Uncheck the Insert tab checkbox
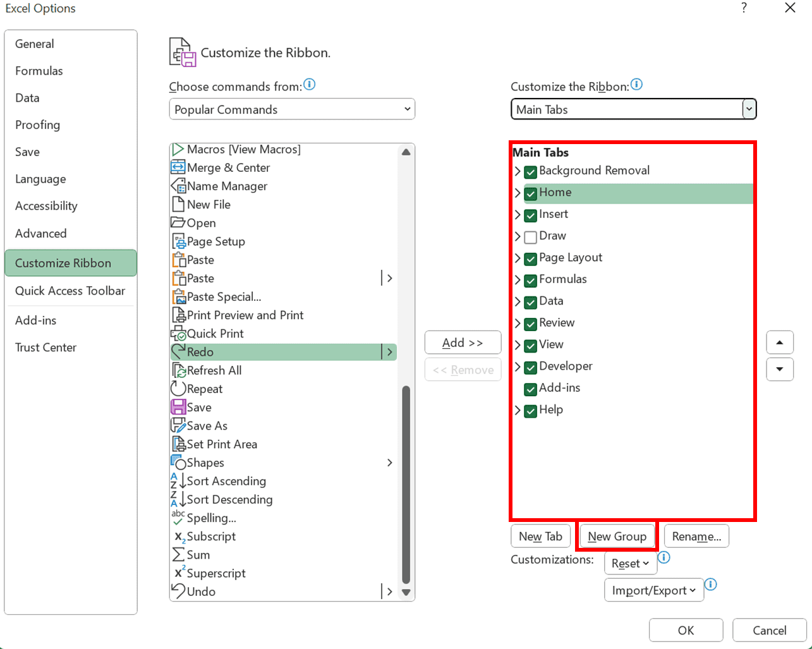Image resolution: width=812 pixels, height=649 pixels. coord(530,215)
